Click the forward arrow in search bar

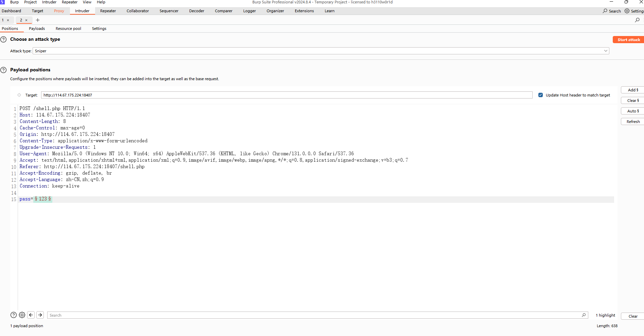[x=40, y=315]
